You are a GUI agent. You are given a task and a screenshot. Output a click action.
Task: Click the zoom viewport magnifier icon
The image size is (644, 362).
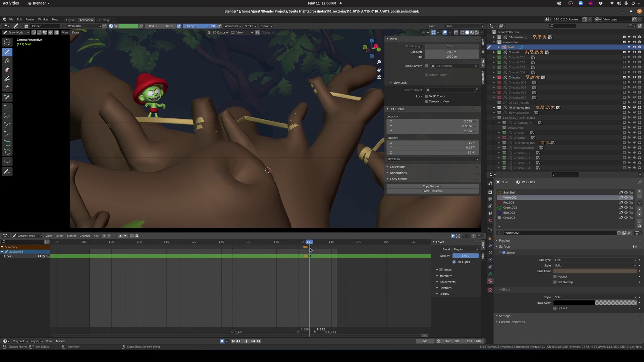click(x=379, y=62)
